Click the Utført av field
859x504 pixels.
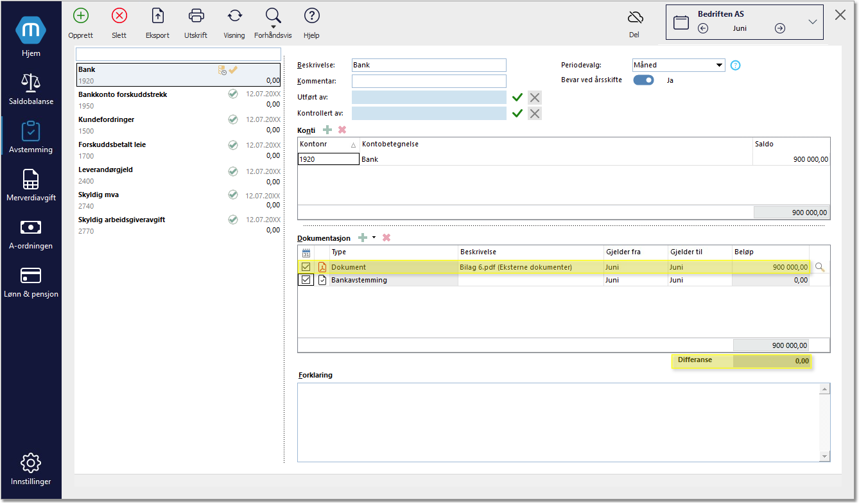[429, 97]
